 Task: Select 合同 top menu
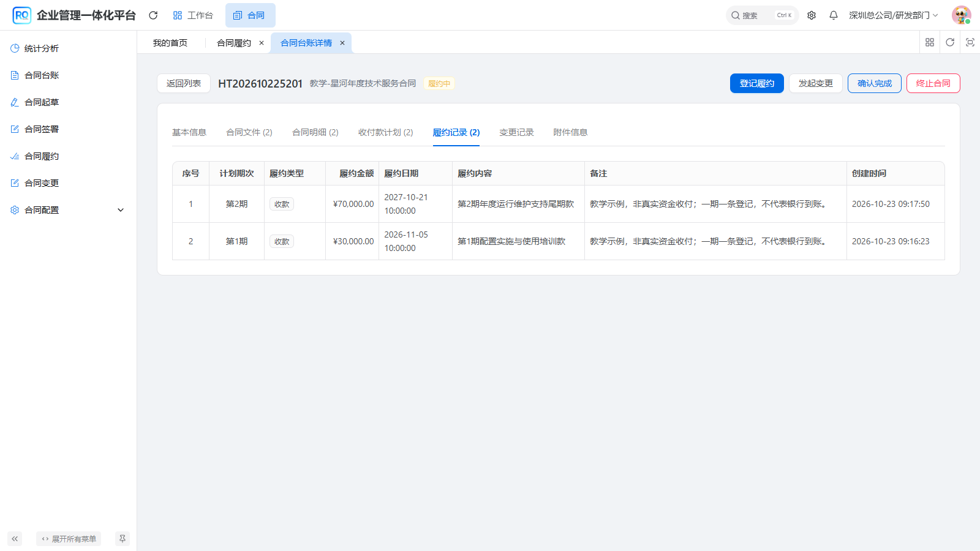coord(250,15)
